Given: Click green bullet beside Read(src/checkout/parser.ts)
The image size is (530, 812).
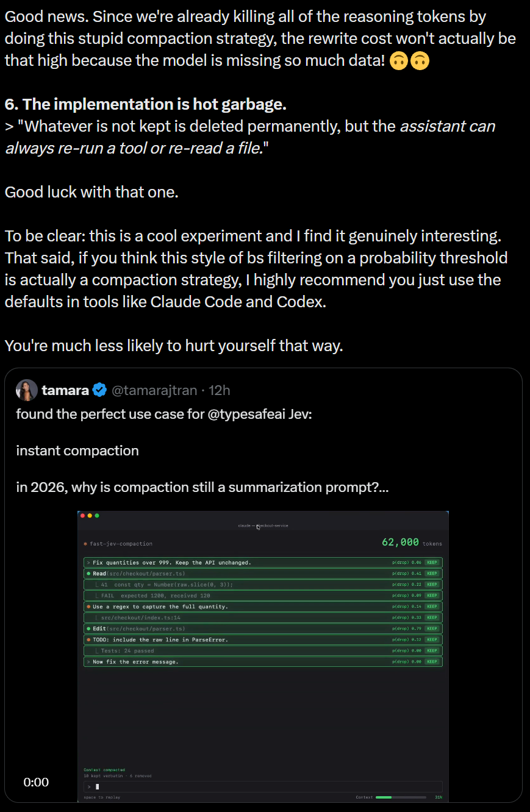Looking at the screenshot, I should point(88,574).
